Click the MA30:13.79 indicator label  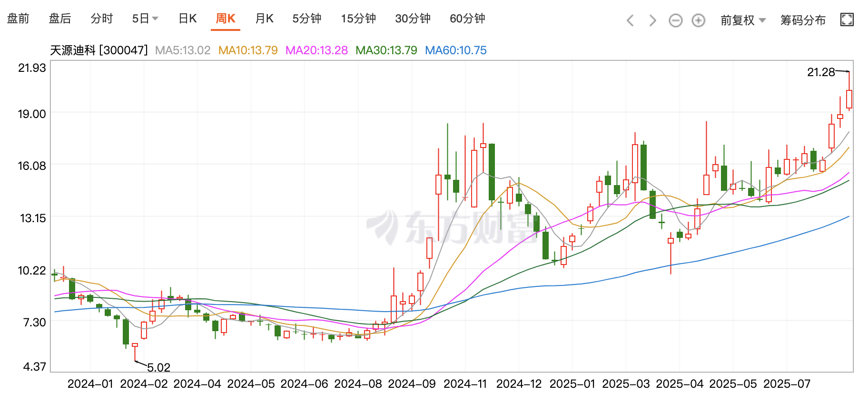pos(386,50)
